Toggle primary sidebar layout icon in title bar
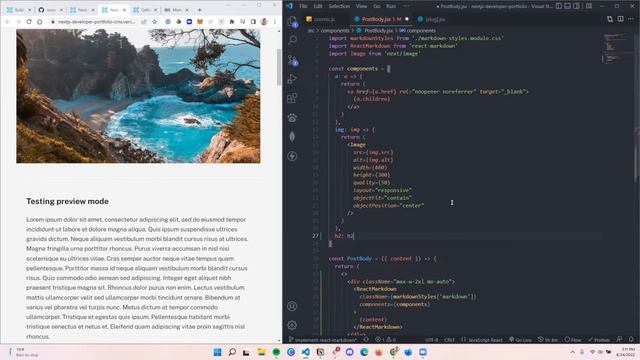Viewport: 640px width, 360px height. click(559, 6)
